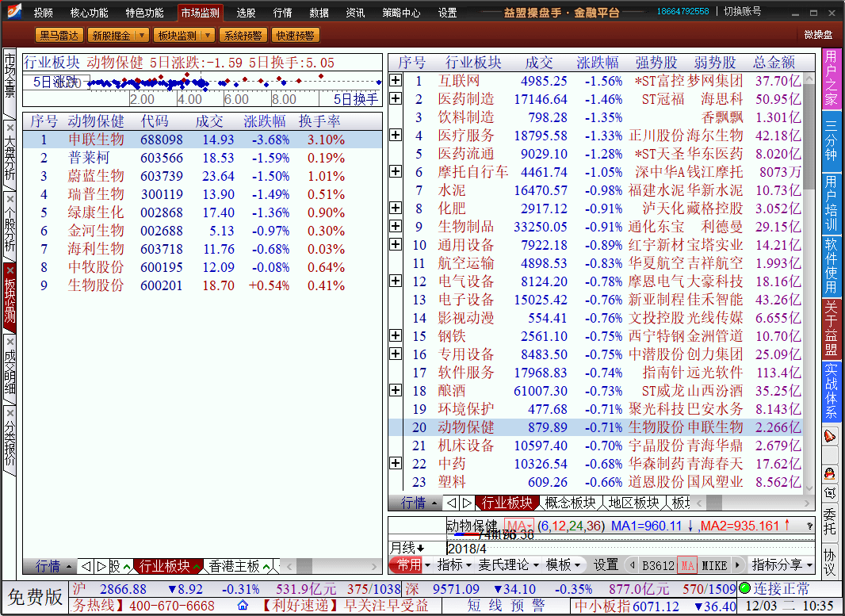This screenshot has width=845, height=616.
Task: Click next-page triangle beside 行情 in left panel
Action: point(100,566)
